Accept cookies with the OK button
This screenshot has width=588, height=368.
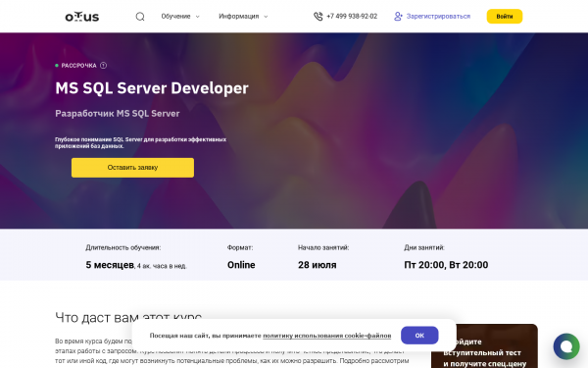pos(419,335)
